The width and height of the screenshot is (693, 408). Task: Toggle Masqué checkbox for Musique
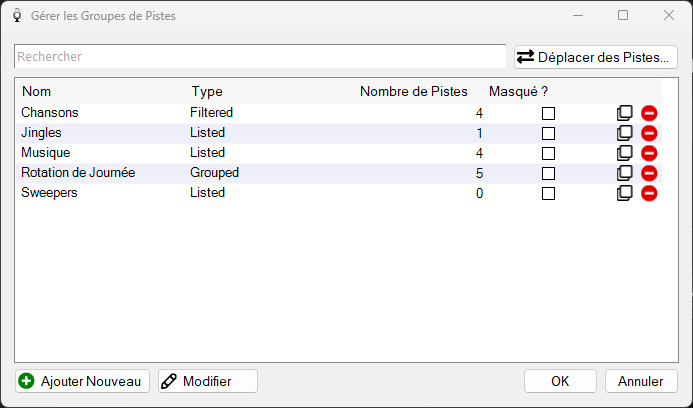tap(548, 153)
